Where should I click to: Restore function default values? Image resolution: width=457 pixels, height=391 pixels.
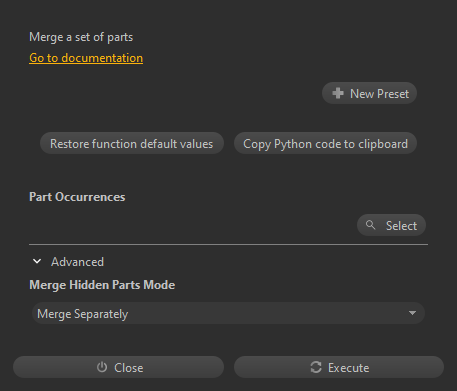point(132,143)
